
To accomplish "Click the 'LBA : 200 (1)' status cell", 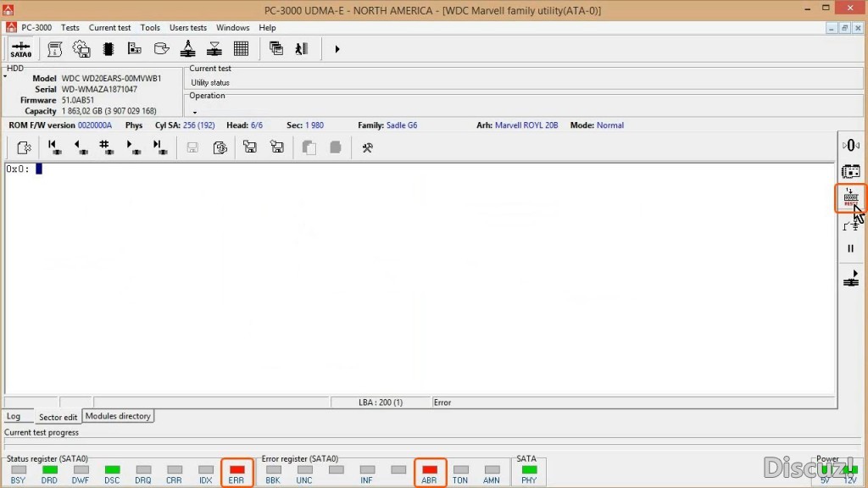I will [x=381, y=402].
